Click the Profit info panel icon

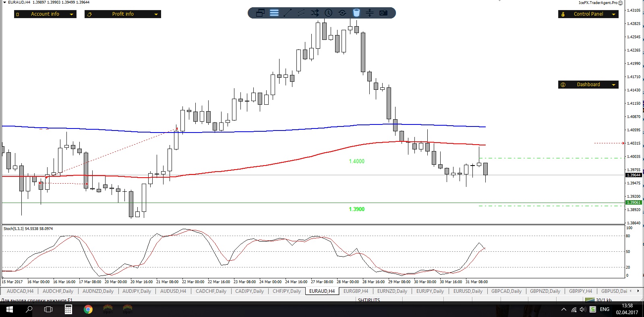coord(89,15)
